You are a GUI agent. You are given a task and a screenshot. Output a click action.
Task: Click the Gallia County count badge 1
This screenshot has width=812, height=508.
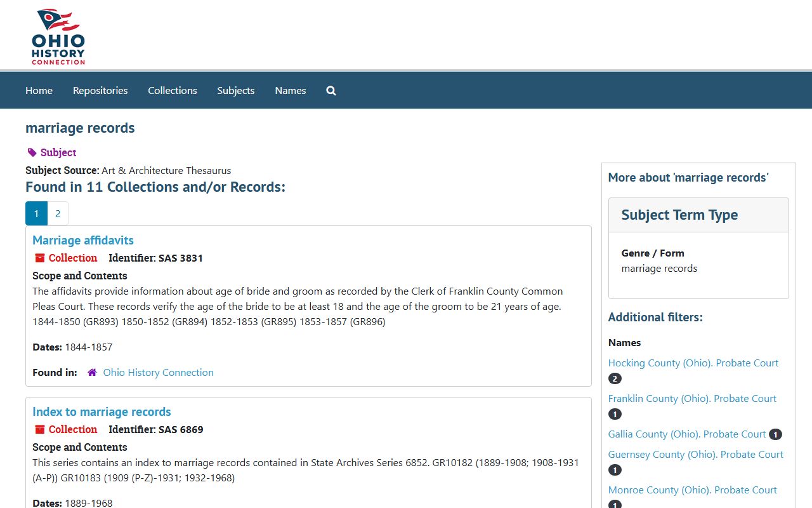pyautogui.click(x=775, y=434)
